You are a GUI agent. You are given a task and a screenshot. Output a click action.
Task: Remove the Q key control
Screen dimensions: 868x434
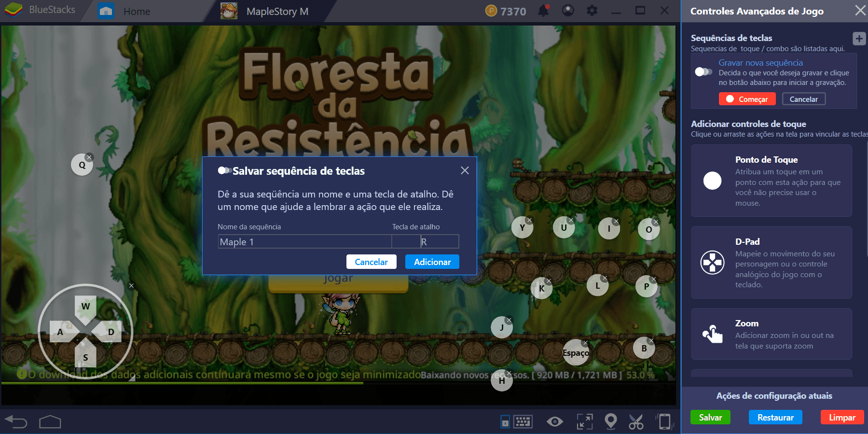(x=89, y=157)
